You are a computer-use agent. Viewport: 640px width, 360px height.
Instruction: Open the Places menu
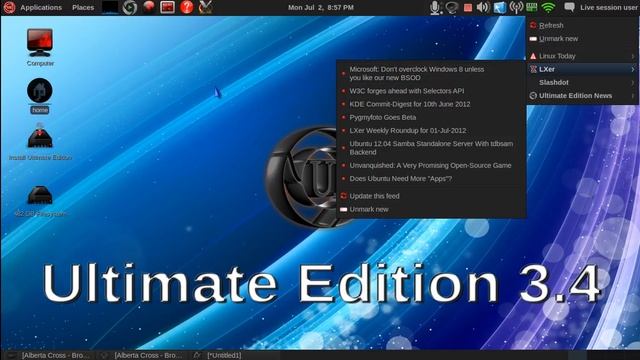(83, 7)
